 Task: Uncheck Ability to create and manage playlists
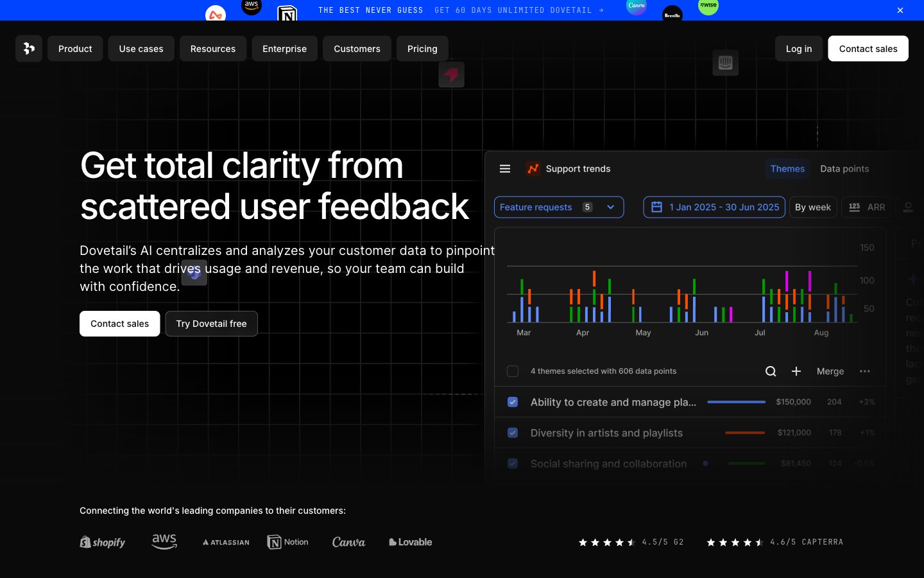coord(513,402)
